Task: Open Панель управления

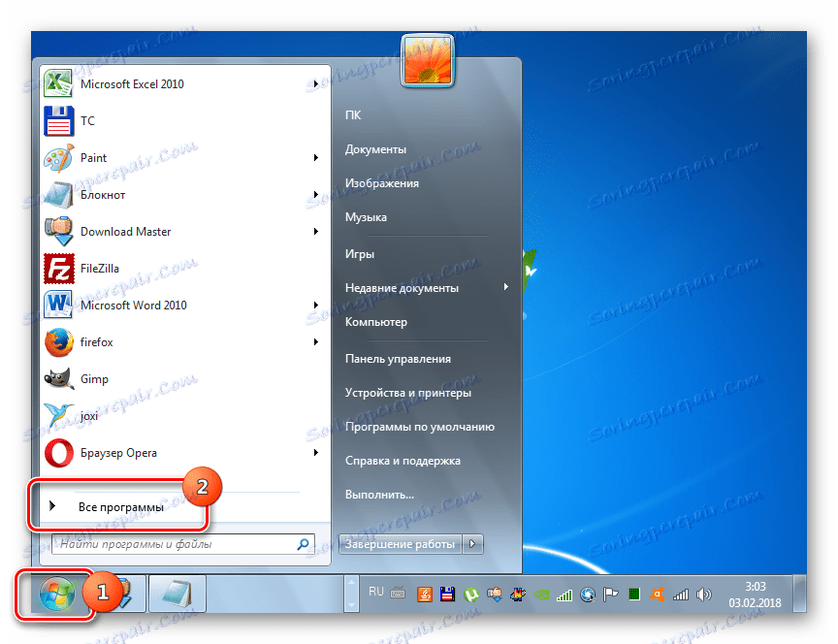Action: [398, 359]
